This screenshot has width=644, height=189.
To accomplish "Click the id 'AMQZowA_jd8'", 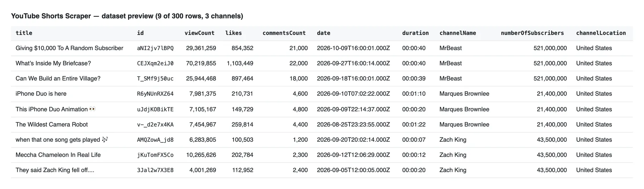I will (155, 140).
